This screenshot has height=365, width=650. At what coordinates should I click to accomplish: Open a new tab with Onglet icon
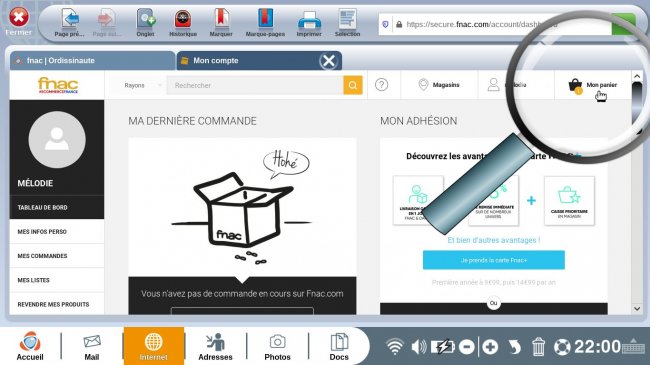pyautogui.click(x=146, y=23)
